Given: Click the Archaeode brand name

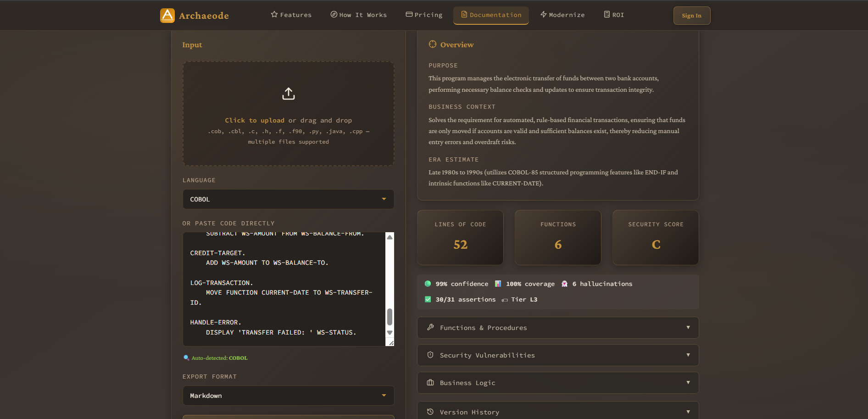Looking at the screenshot, I should pyautogui.click(x=204, y=16).
